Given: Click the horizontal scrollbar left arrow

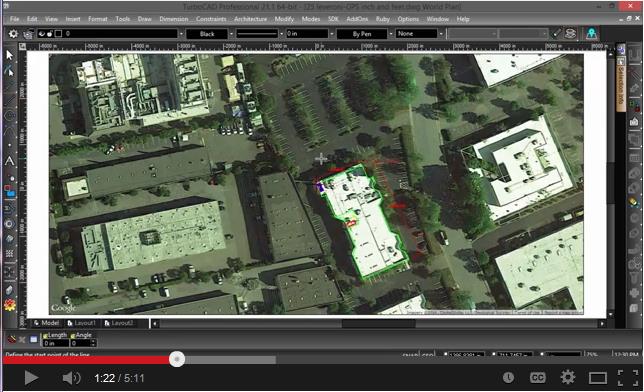Looking at the screenshot, I should tap(155, 324).
